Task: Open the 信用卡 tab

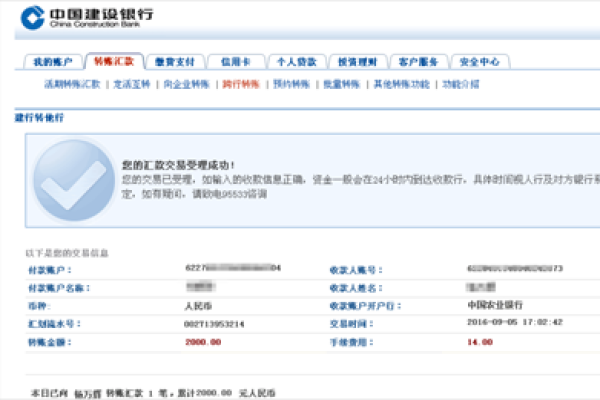Action: coord(236,62)
